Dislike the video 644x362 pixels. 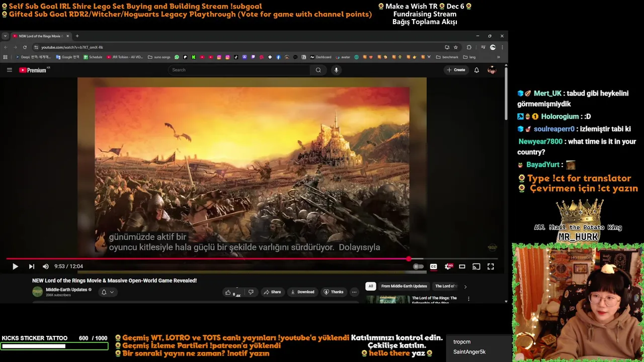251,292
